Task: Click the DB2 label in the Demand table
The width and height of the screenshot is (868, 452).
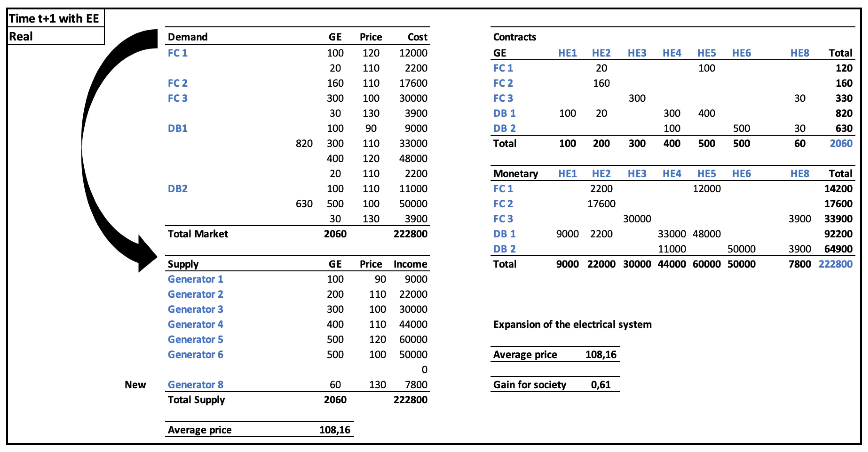Action: click(177, 189)
